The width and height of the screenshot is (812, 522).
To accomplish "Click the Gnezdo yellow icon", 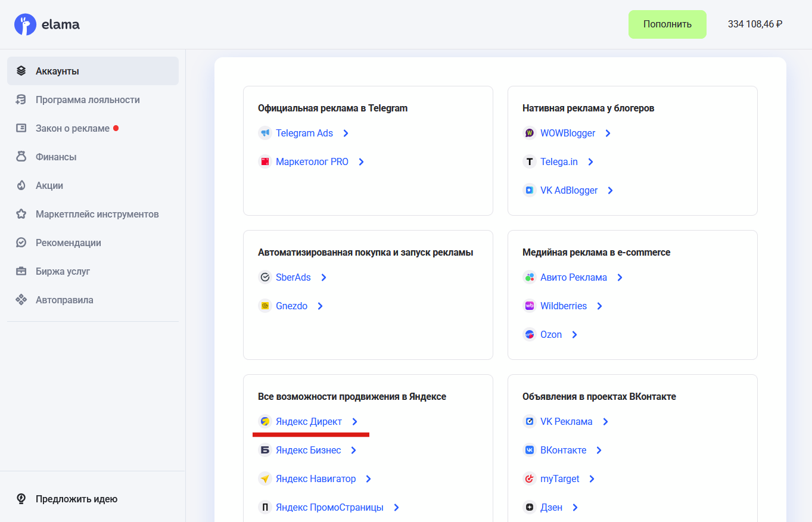I will point(265,306).
